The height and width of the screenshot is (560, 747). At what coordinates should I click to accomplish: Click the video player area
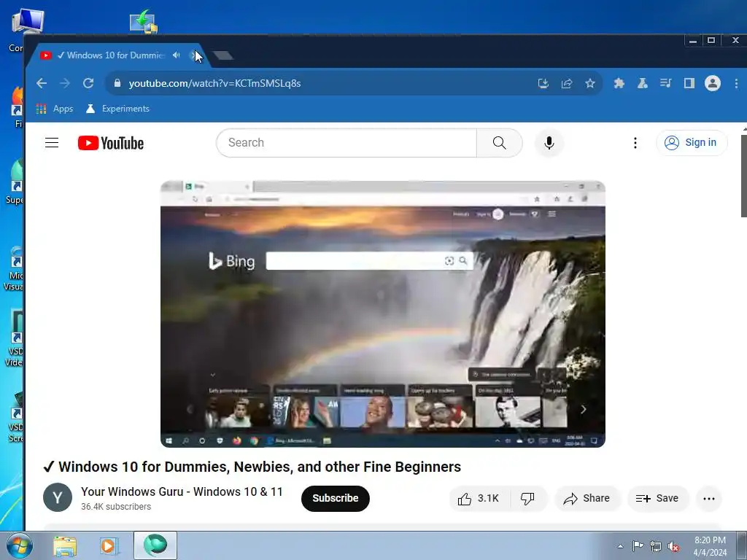pyautogui.click(x=382, y=314)
